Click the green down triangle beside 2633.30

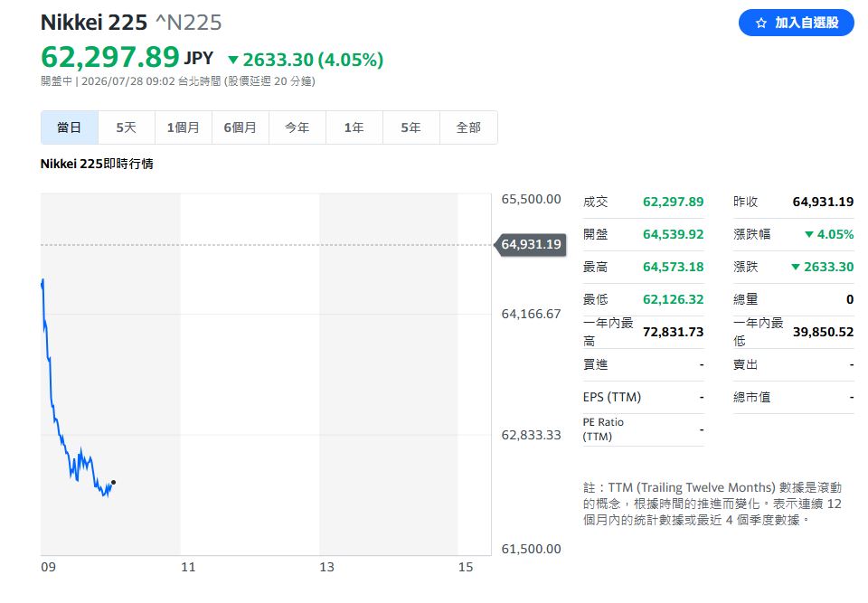tap(233, 60)
